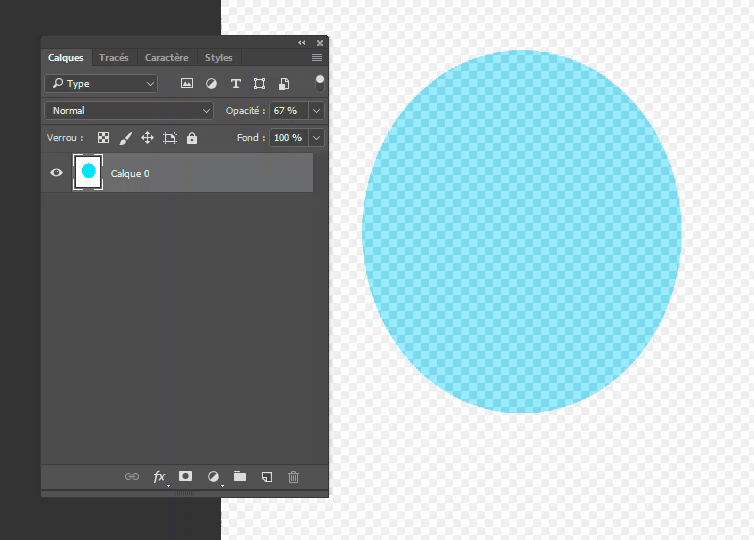
Task: Filter layers by smart objects icon
Action: pyautogui.click(x=284, y=84)
